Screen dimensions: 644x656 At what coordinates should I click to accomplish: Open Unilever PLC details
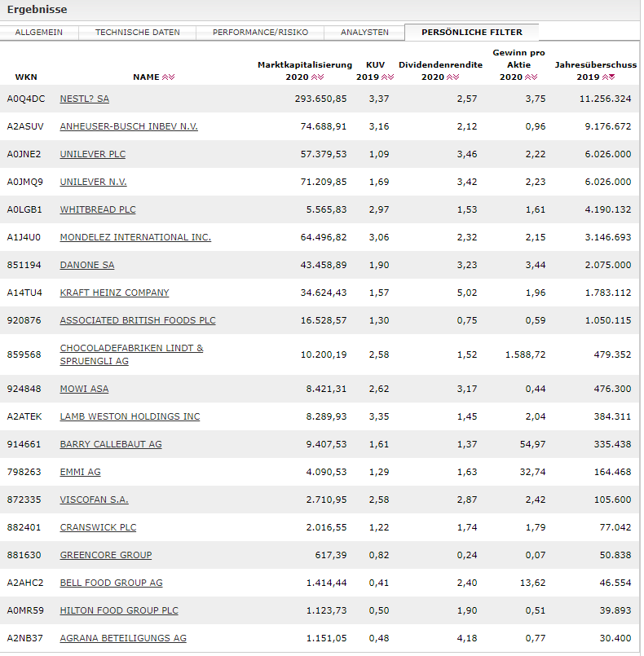click(x=93, y=154)
